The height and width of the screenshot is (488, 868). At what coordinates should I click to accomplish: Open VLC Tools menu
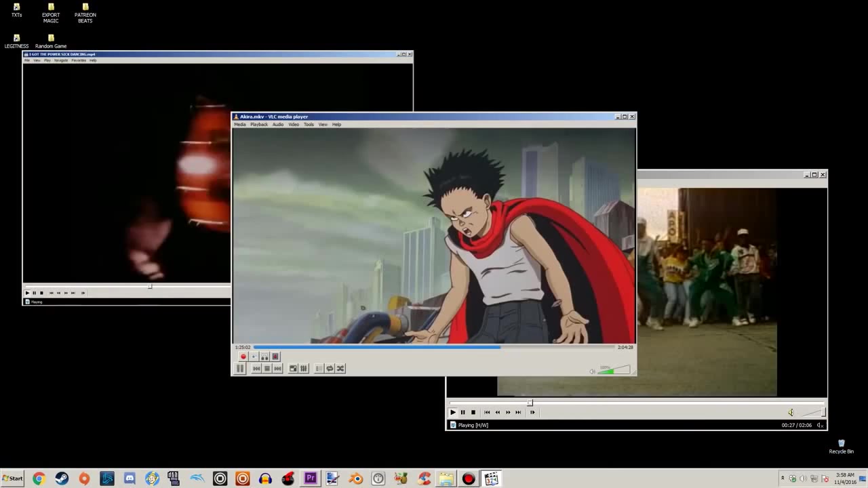pos(309,125)
